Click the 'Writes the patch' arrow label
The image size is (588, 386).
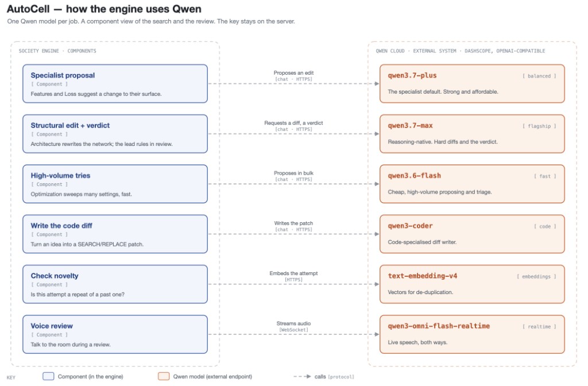(293, 223)
